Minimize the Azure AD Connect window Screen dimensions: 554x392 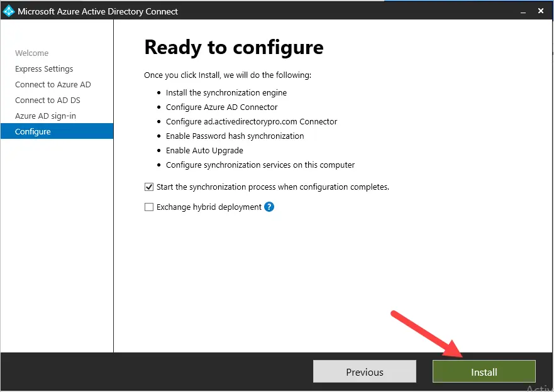click(523, 12)
